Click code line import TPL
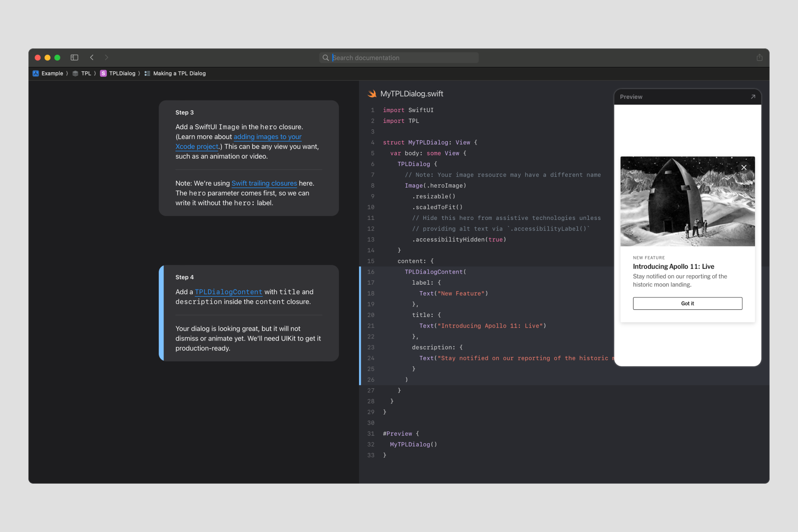The height and width of the screenshot is (532, 798). 401,121
